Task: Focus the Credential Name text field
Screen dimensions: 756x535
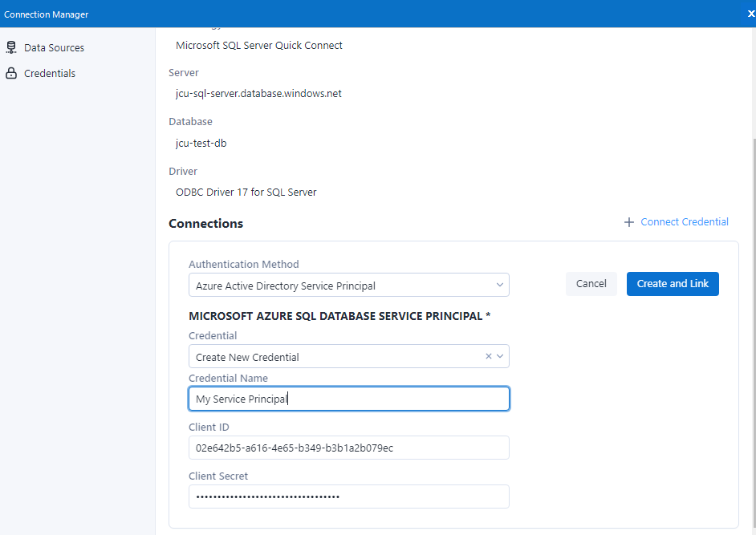Action: (x=348, y=399)
